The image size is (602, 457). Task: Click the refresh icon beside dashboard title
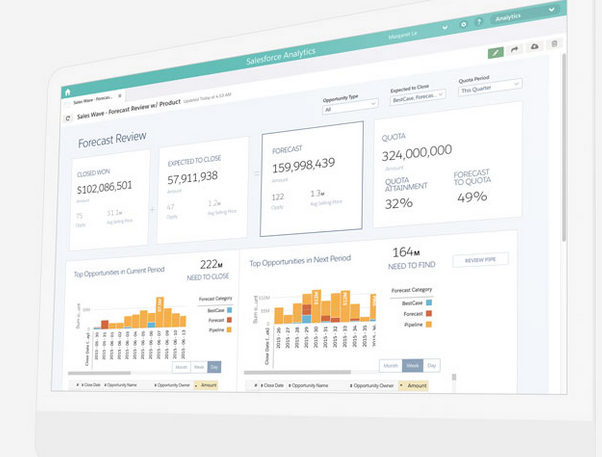pos(68,117)
